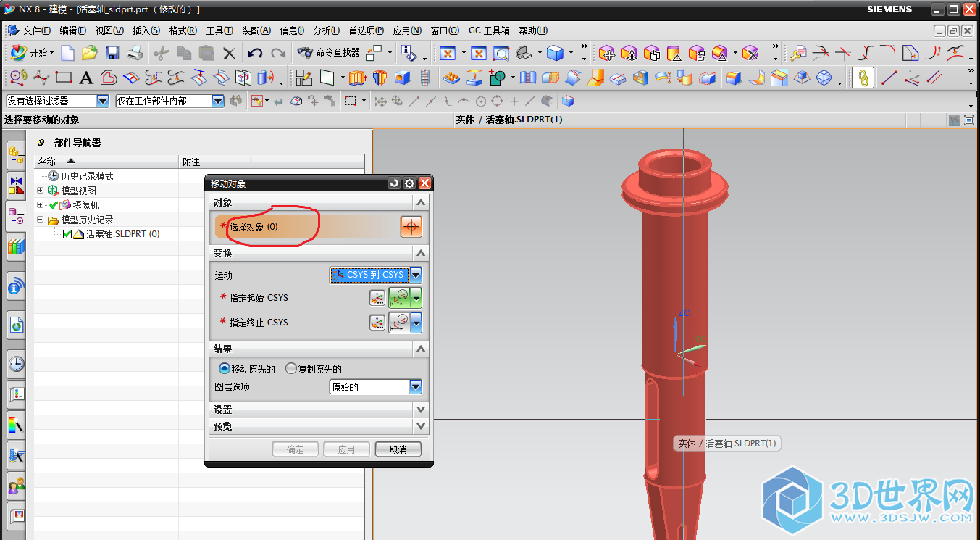The width and height of the screenshot is (980, 540).
Task: Open the 帮助(H) menu
Action: [533, 30]
